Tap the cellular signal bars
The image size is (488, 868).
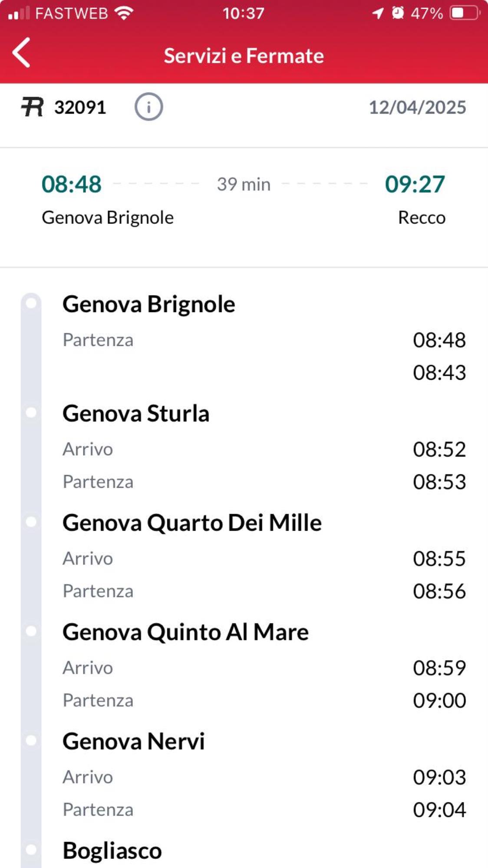tap(19, 13)
